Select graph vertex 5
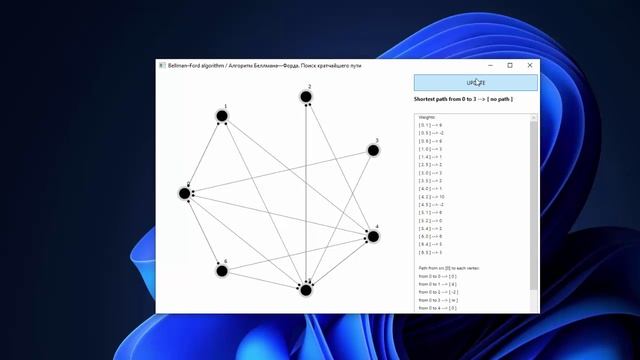 [306, 290]
